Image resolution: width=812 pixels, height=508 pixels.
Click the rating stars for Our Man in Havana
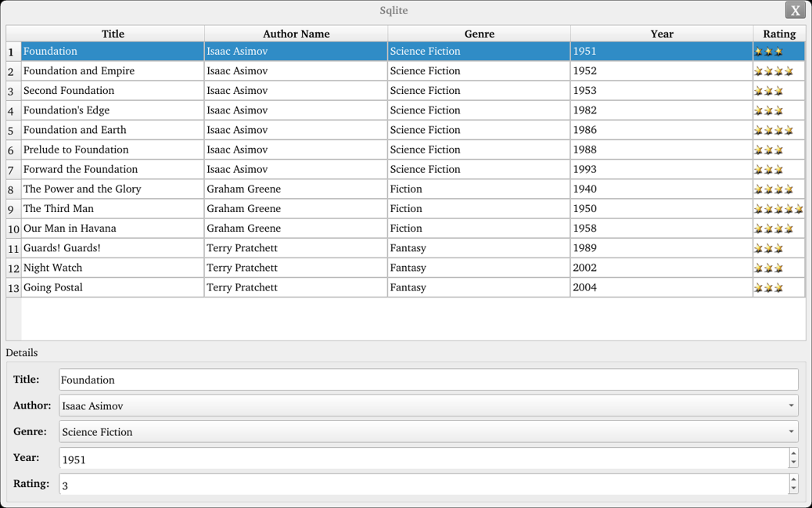tap(774, 229)
